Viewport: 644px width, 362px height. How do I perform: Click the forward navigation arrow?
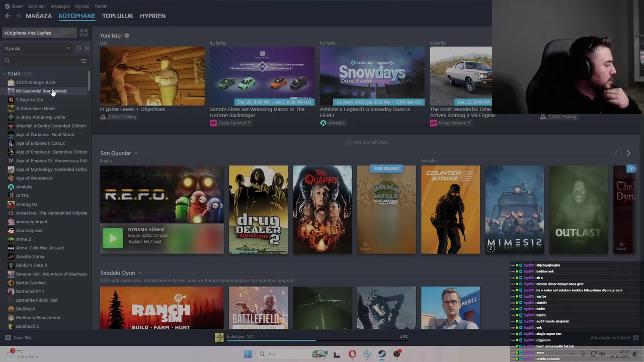pyautogui.click(x=18, y=16)
